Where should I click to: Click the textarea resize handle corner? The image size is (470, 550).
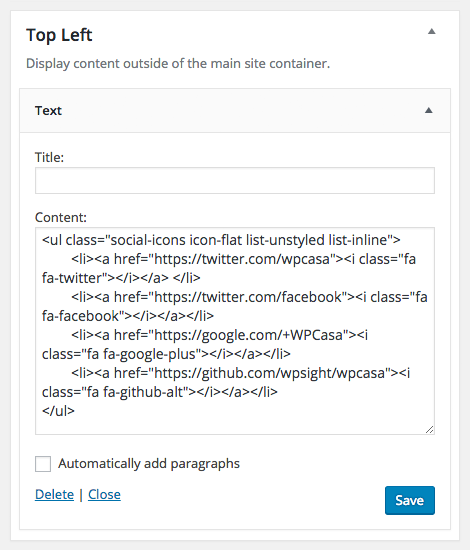tap(430, 430)
